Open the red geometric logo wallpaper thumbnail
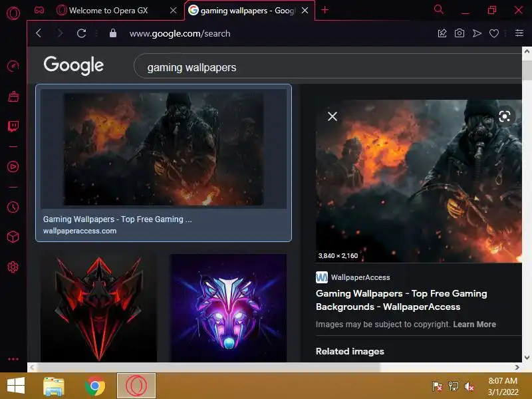 tap(98, 308)
